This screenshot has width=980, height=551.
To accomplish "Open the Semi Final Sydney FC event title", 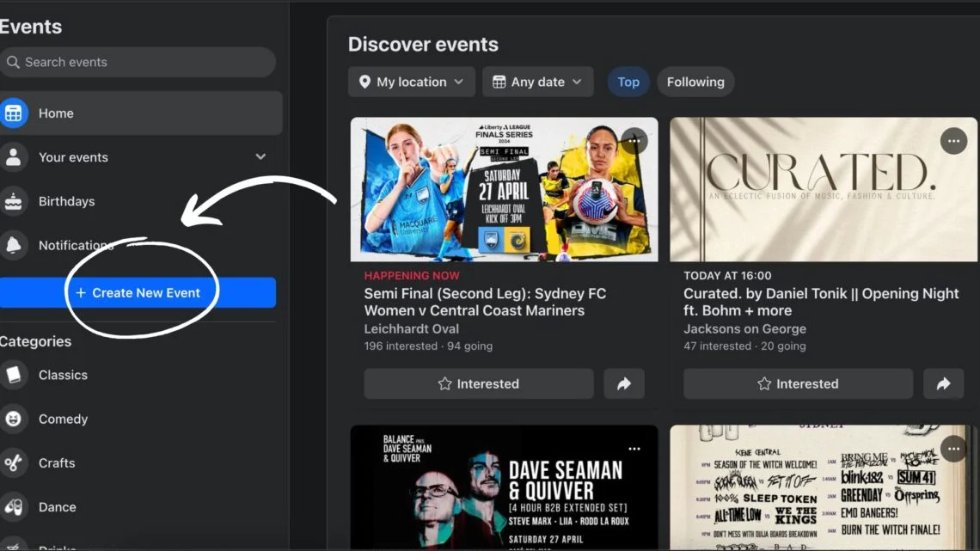I will 485,302.
